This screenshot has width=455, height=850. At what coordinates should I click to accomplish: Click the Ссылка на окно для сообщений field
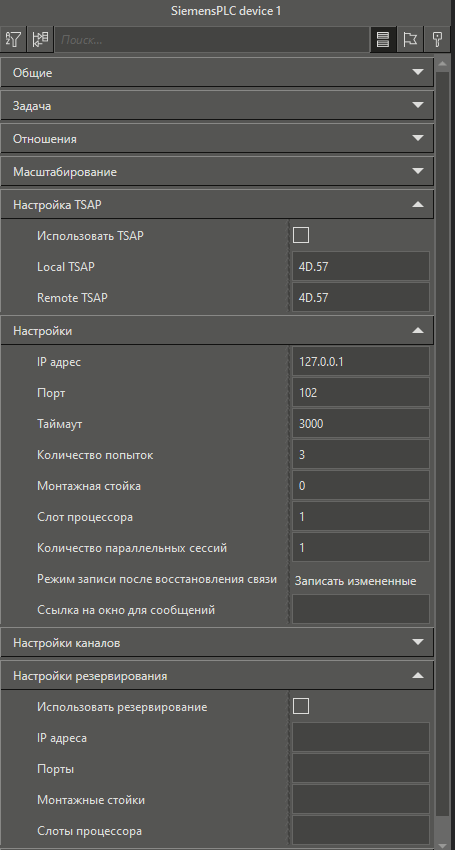[x=361, y=609]
